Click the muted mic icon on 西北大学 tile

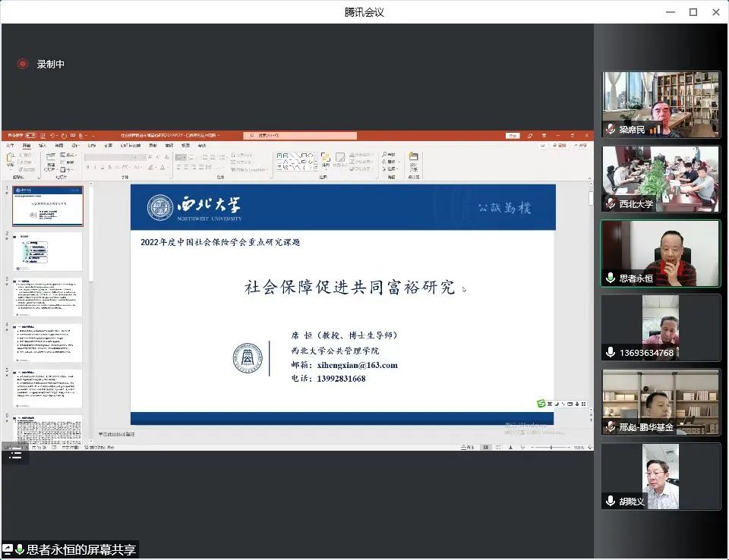pos(611,204)
